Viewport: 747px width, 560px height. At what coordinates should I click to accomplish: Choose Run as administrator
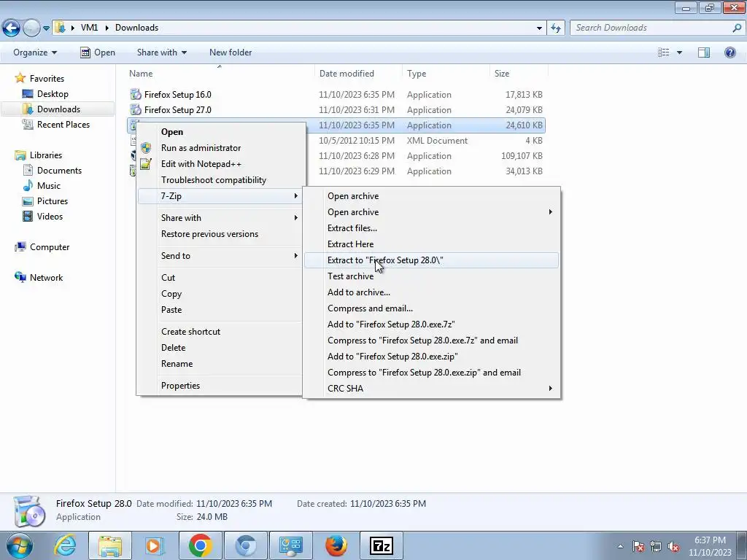(x=220, y=147)
